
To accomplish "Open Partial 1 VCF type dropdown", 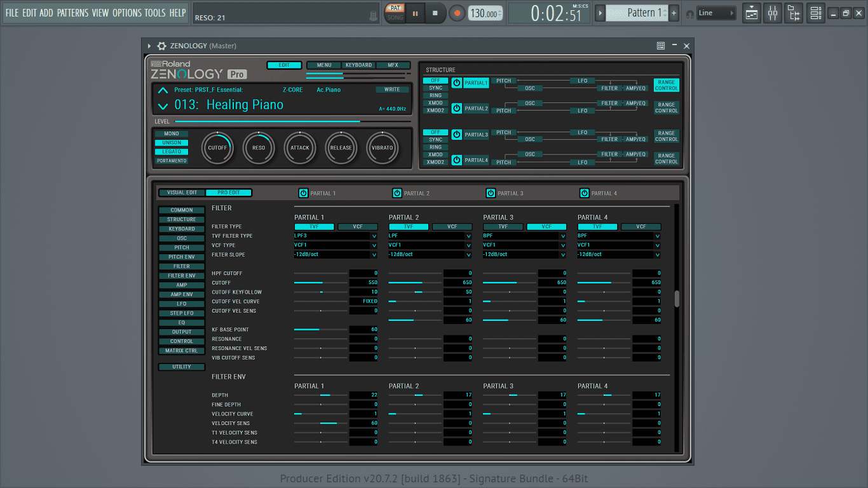I will [336, 245].
